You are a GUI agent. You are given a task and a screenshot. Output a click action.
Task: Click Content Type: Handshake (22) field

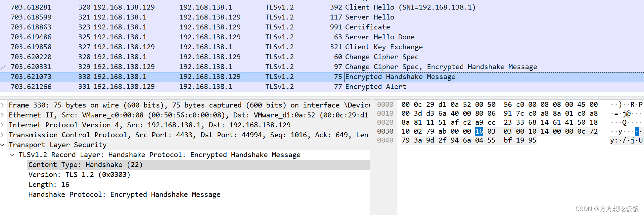[x=85, y=165]
